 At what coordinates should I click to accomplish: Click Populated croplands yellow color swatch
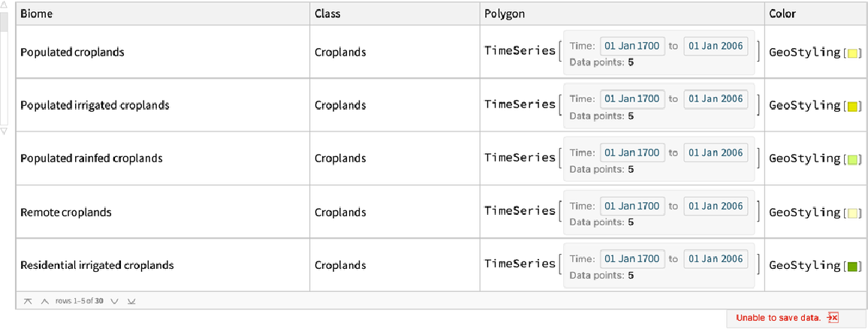coord(851,53)
